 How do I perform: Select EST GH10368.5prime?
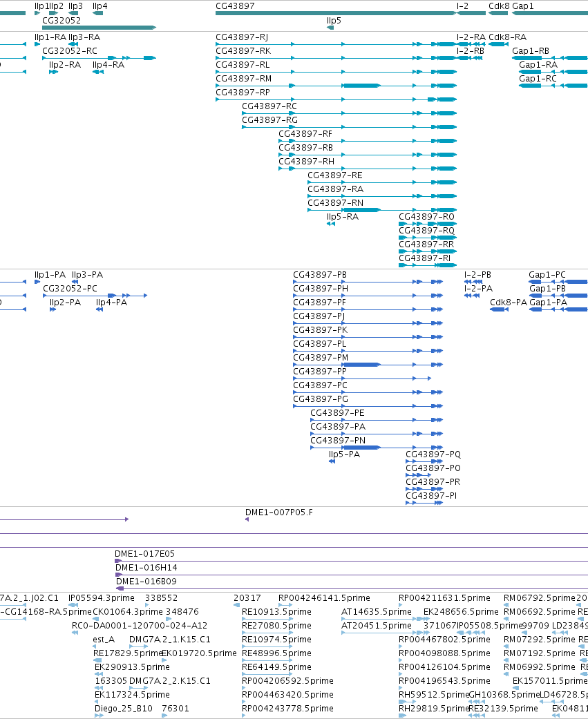coord(504,695)
